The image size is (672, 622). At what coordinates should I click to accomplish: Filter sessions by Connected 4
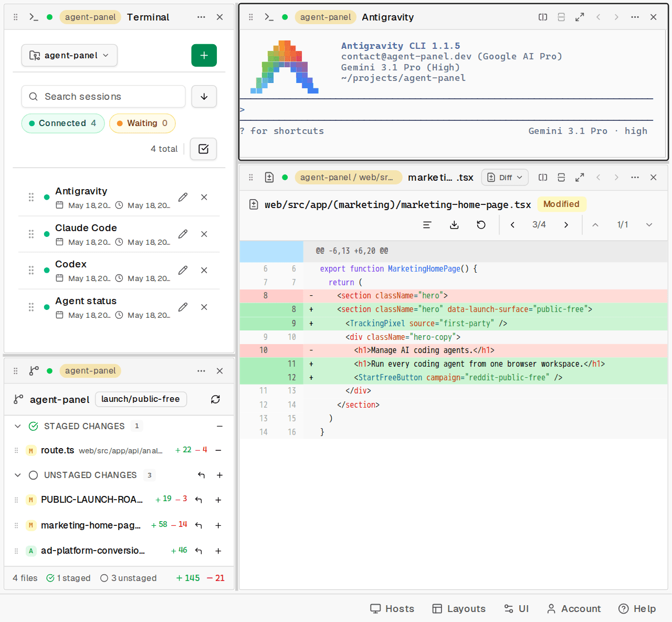(63, 123)
